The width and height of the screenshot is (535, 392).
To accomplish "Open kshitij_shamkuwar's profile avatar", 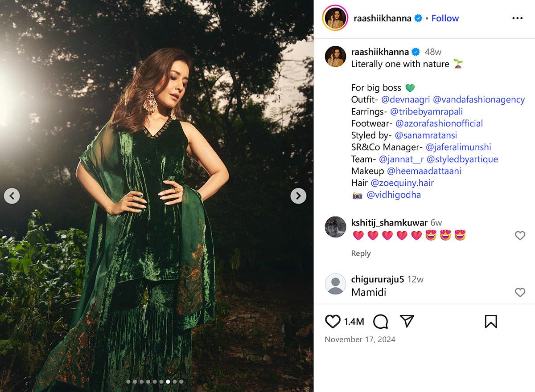I will [336, 227].
